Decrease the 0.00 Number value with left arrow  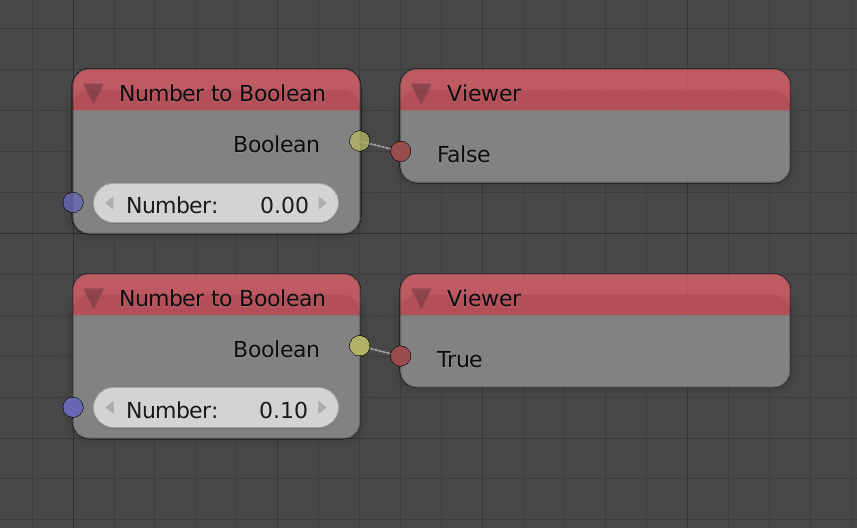[x=109, y=203]
